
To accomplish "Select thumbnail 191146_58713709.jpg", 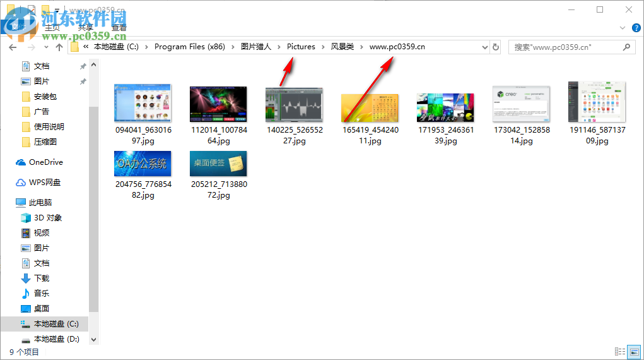I will click(x=597, y=102).
